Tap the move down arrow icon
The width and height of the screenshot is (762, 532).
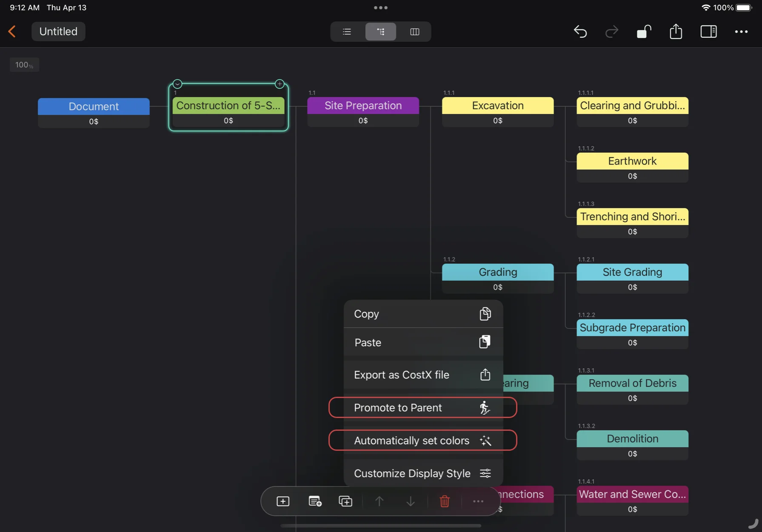click(410, 501)
